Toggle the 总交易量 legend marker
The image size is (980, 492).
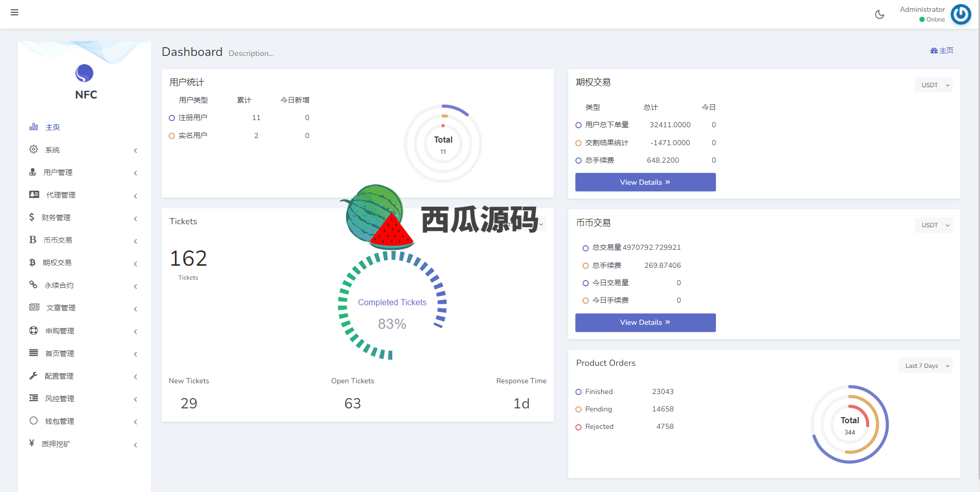(x=586, y=248)
